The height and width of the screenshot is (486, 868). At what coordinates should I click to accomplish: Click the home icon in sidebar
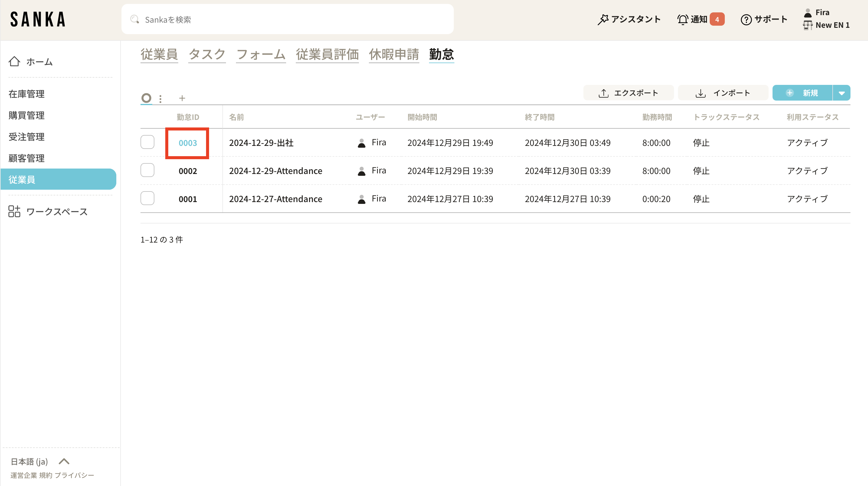point(14,62)
